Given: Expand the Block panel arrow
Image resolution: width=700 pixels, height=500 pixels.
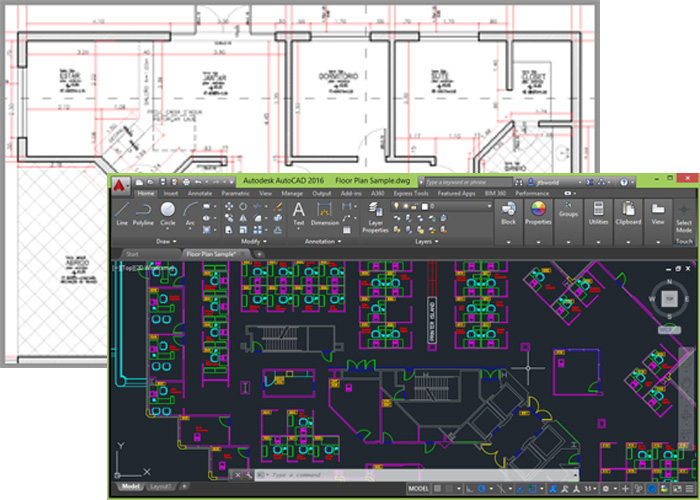Looking at the screenshot, I should pyautogui.click(x=508, y=242).
